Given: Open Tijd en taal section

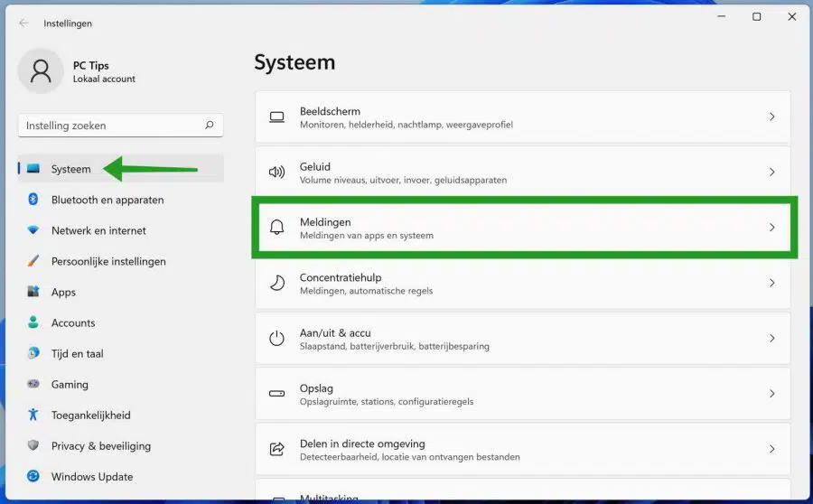Looking at the screenshot, I should coord(121,354).
